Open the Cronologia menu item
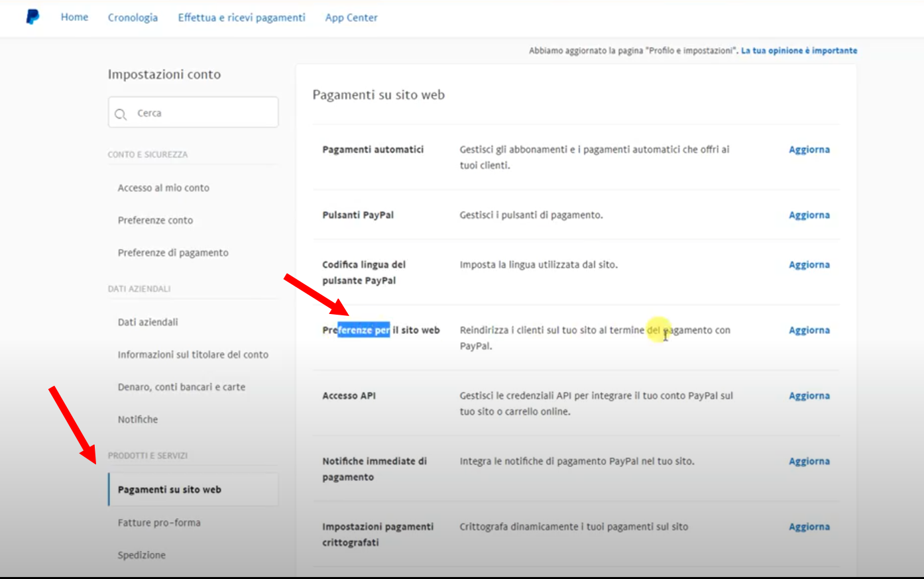 [x=133, y=18]
